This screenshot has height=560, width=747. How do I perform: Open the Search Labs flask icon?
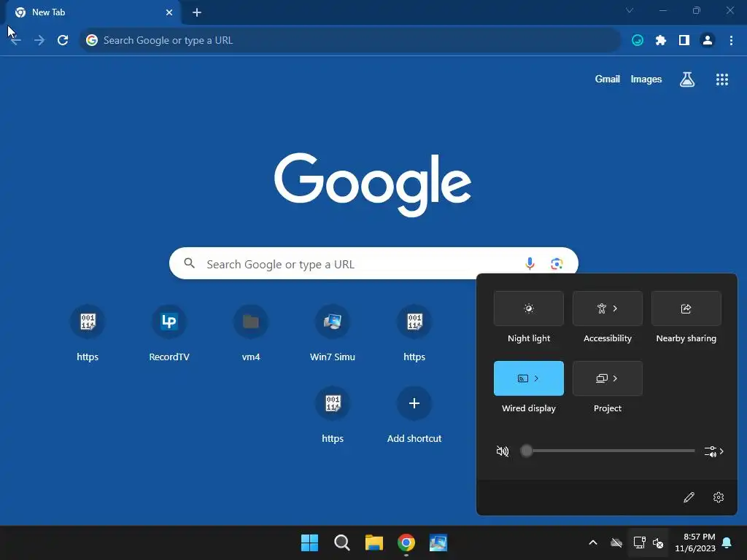(x=687, y=79)
